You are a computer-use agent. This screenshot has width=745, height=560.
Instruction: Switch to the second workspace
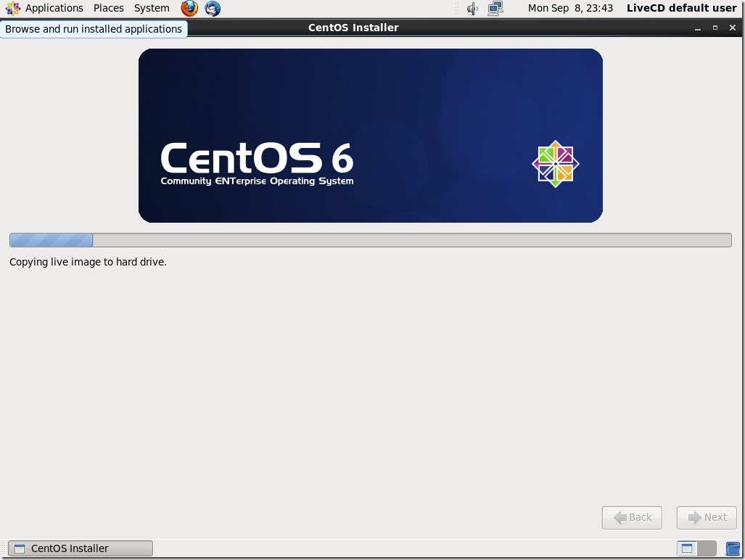coord(707,548)
